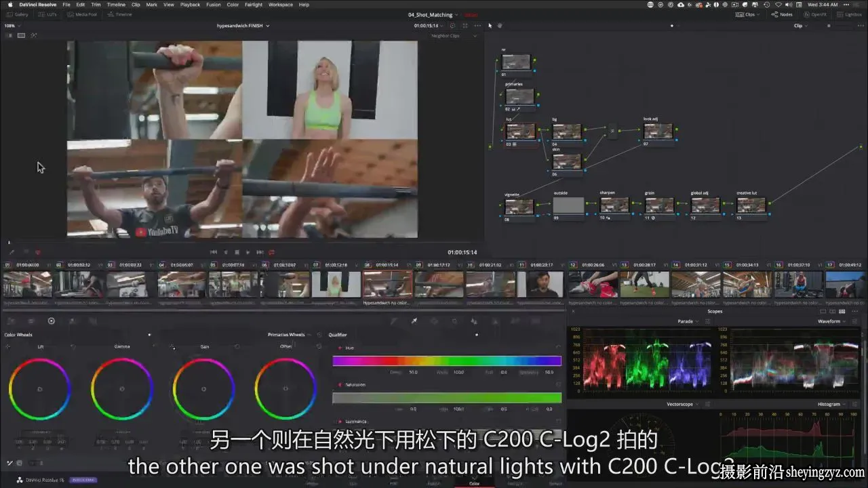Toggle the Saturation qualifier enable dot
The height and width of the screenshot is (488, 868).
[x=340, y=384]
